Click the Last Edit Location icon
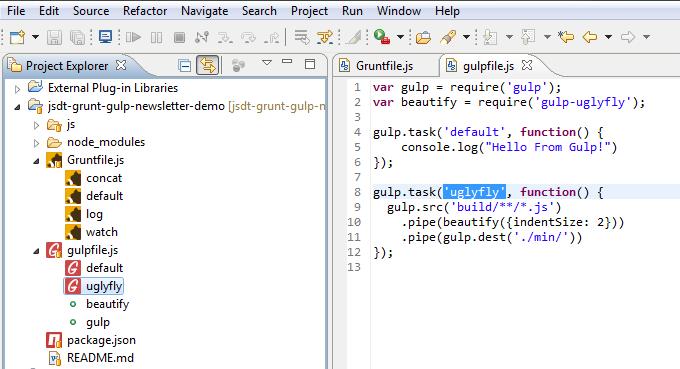The image size is (680, 369). coord(566,37)
